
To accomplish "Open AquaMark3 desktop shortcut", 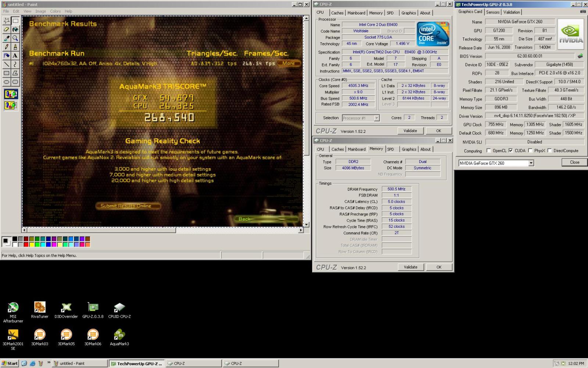I will tap(119, 337).
